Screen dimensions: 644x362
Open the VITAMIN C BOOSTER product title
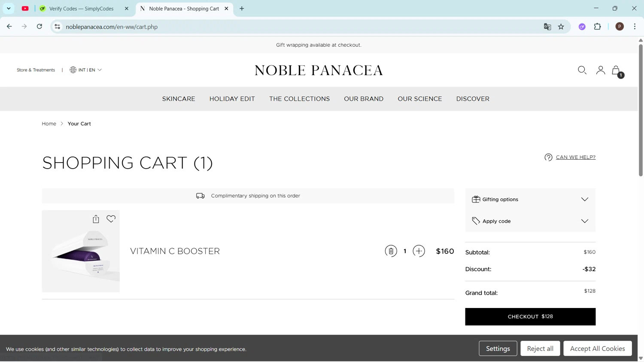[175, 251]
